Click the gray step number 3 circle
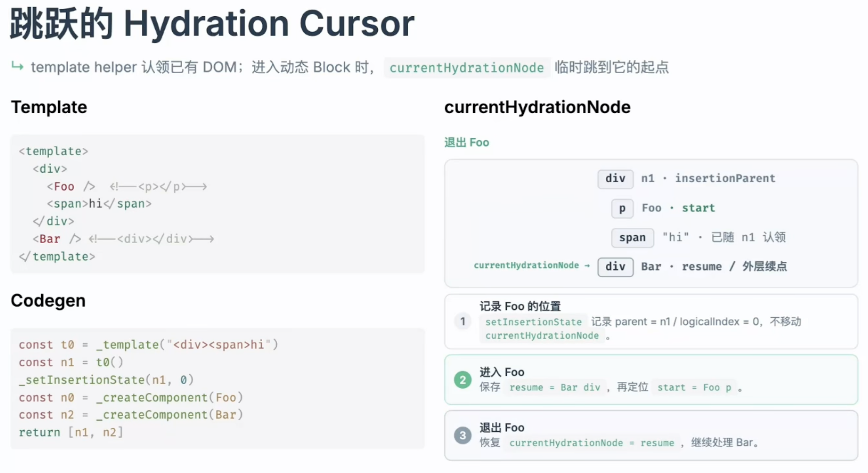 click(462, 436)
